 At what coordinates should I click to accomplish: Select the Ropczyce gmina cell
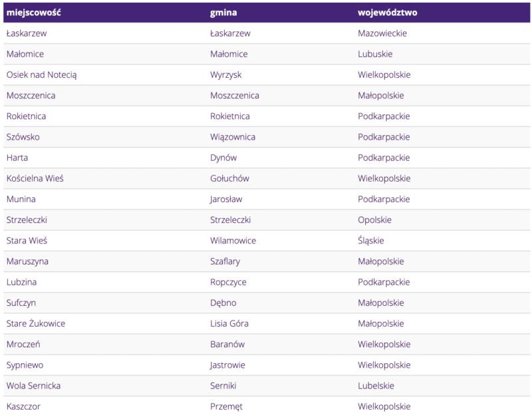[228, 282]
